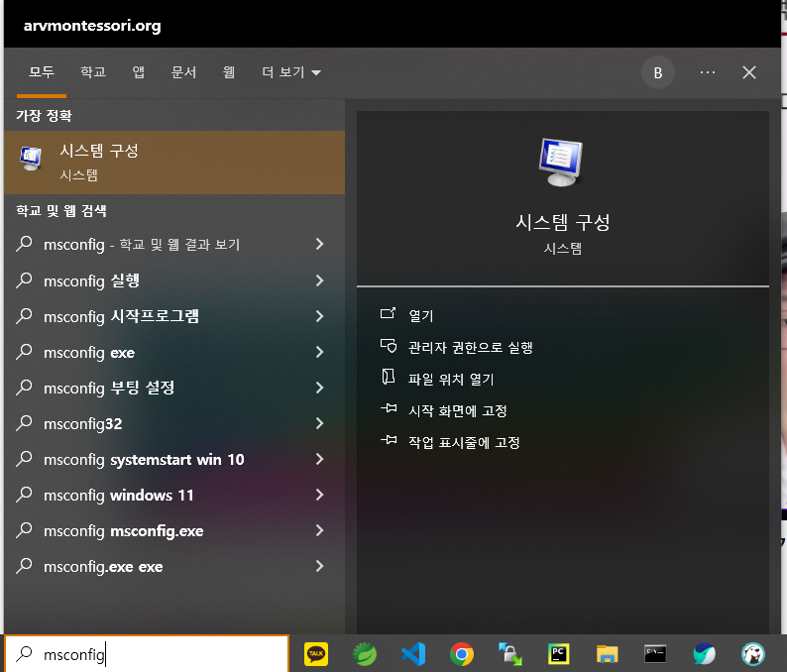The image size is (787, 672).
Task: Choose 작업 표시줄에 고정
Action: (x=464, y=442)
